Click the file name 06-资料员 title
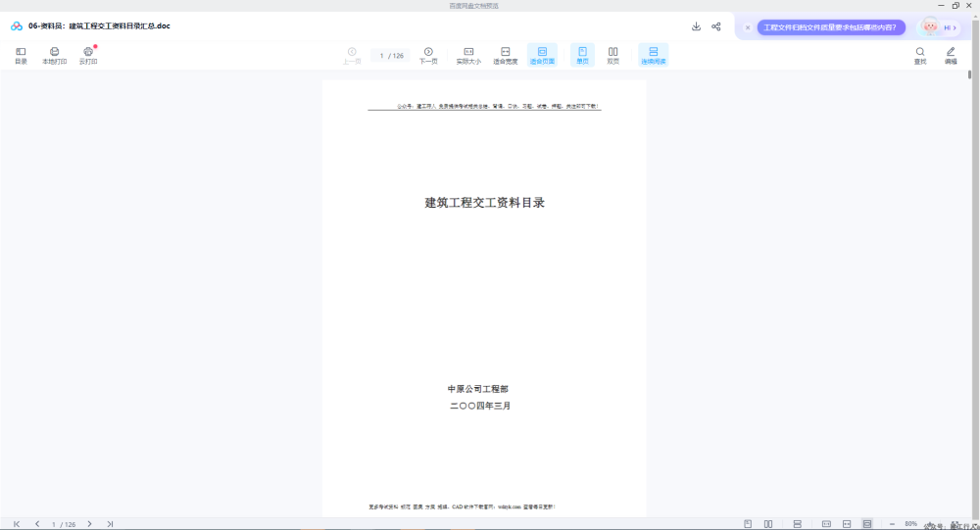Viewport: 980px width, 530px height. (99, 26)
